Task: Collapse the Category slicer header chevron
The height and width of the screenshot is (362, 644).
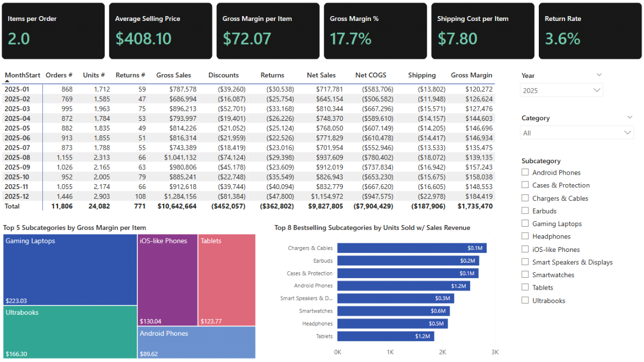Action: click(x=630, y=117)
